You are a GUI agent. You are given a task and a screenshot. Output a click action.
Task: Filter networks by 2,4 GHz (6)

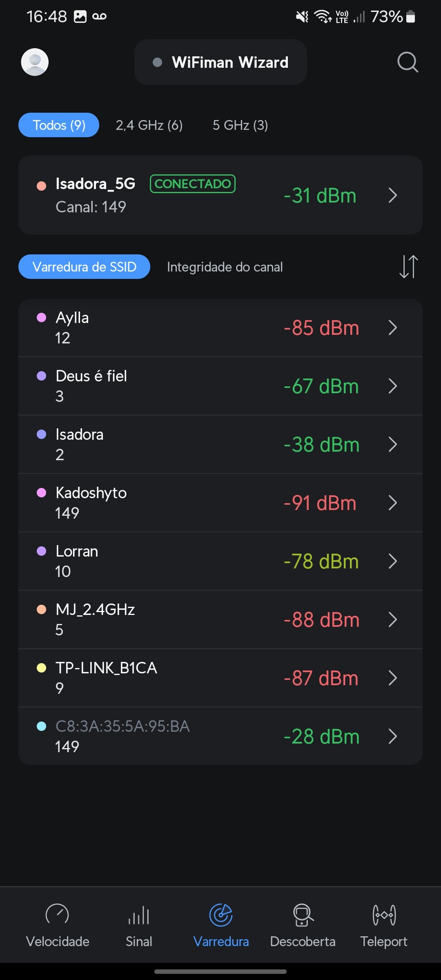coord(149,125)
